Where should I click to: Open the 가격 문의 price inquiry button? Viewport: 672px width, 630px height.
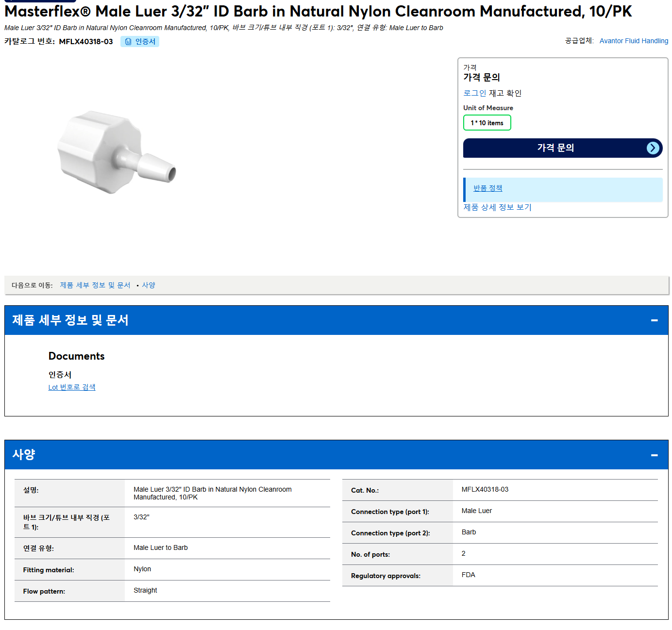(x=563, y=148)
